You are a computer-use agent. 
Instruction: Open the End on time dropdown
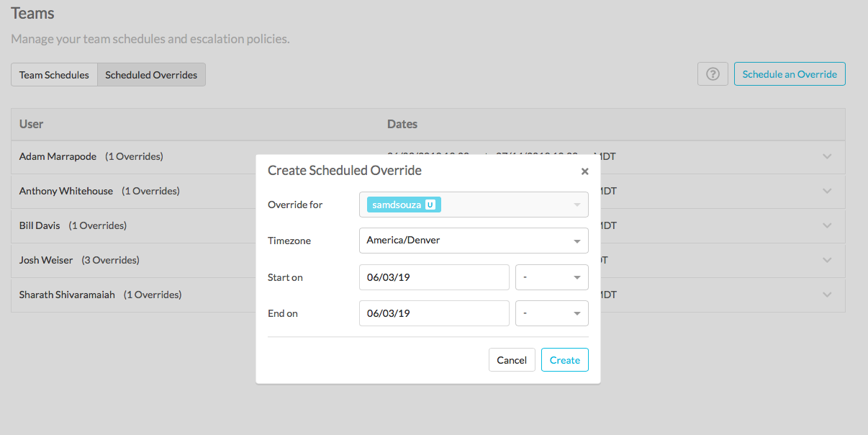tap(552, 313)
